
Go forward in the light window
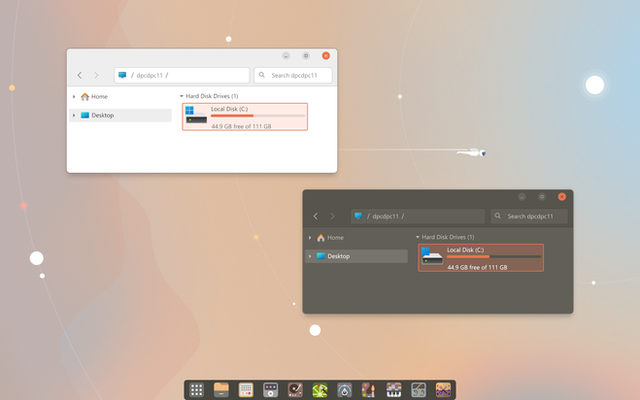click(96, 75)
